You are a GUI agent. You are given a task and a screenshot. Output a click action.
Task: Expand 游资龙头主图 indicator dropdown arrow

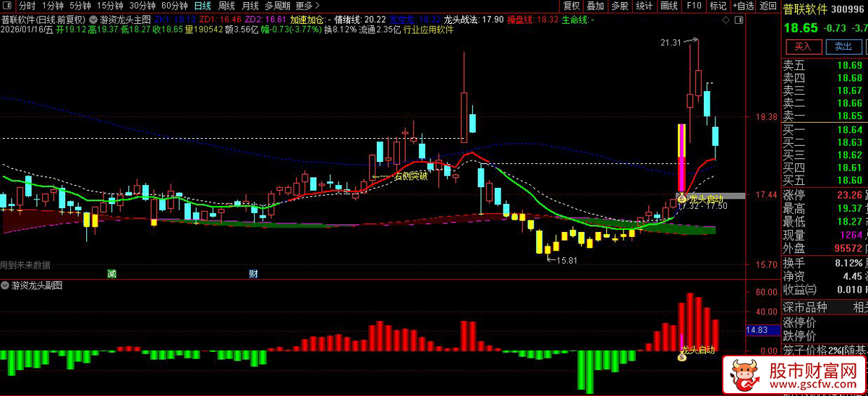click(x=94, y=18)
